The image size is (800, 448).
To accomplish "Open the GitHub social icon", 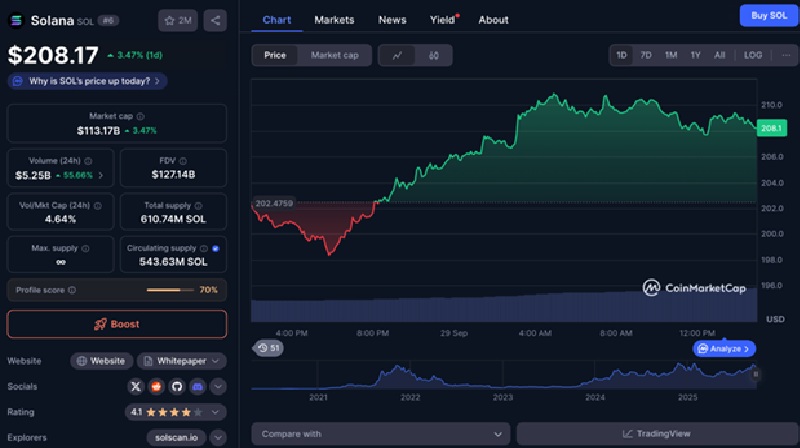I will tap(177, 386).
